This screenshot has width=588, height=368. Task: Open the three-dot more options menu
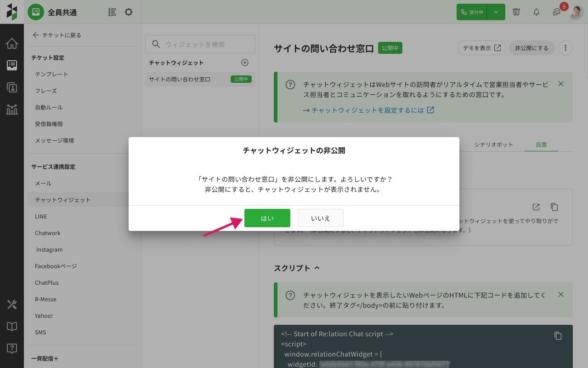[x=565, y=48]
